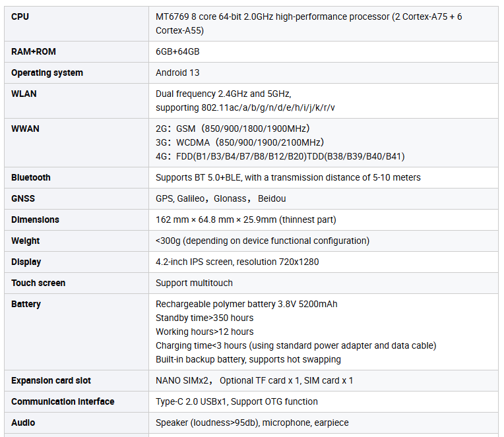This screenshot has height=437, width=504.
Task: Click the Weight under 300g value
Action: coord(263,241)
